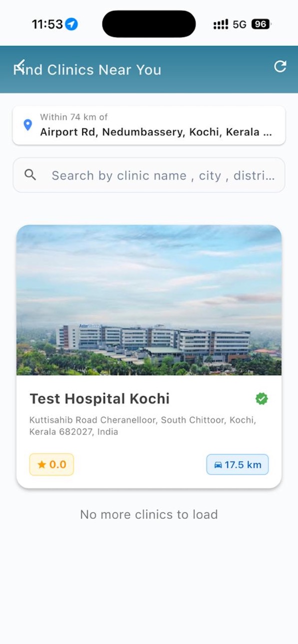Tap the Kuttisahib Road address text
Viewport: 298px width, 644px height.
pos(143,426)
